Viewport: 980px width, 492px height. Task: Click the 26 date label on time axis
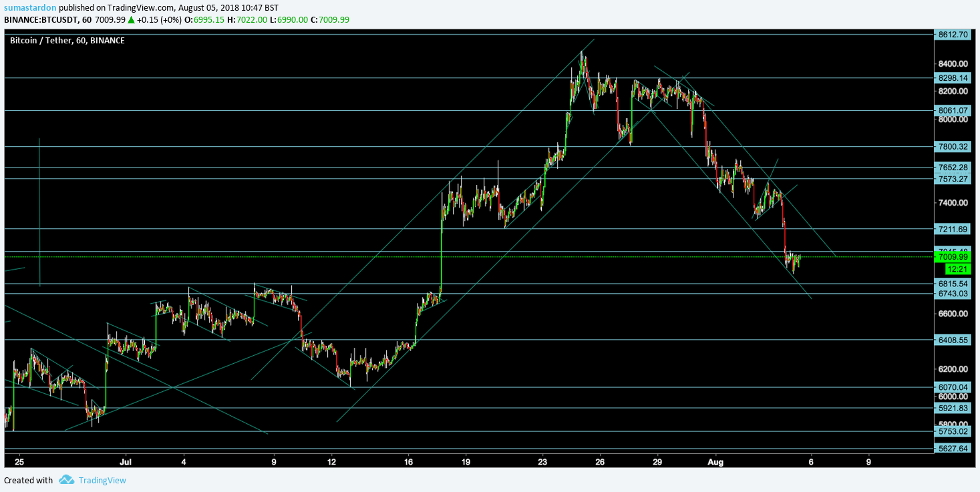(x=600, y=461)
